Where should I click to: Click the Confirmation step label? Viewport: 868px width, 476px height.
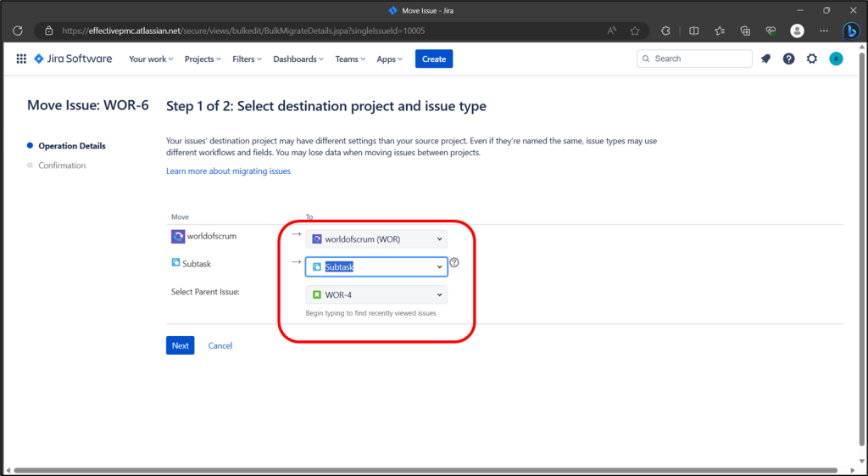coord(62,165)
